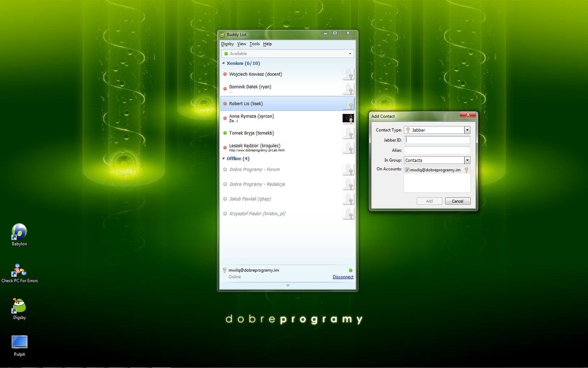Click Robert Lis's avatar picture

tap(348, 104)
